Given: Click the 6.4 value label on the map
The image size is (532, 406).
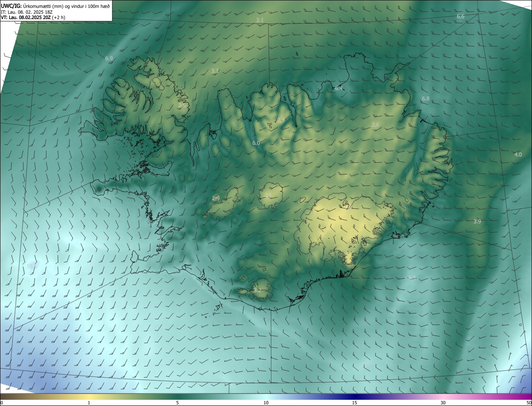Looking at the screenshot, I should [339, 88].
